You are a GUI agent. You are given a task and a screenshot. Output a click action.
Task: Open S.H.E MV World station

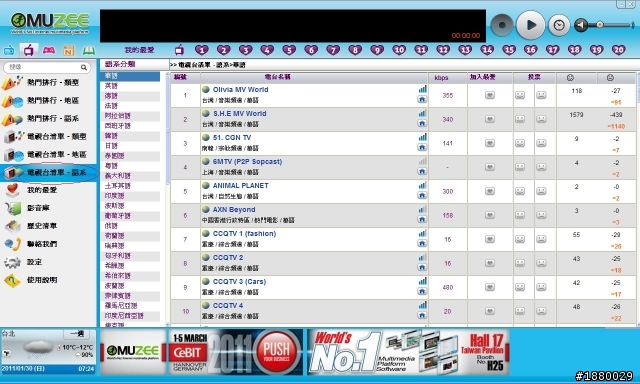[240, 113]
